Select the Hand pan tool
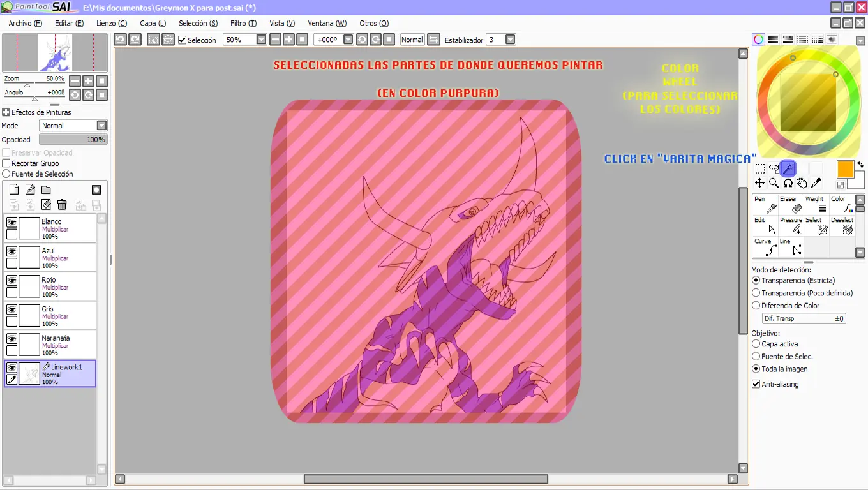Viewport: 868px width, 490px height. [x=802, y=183]
